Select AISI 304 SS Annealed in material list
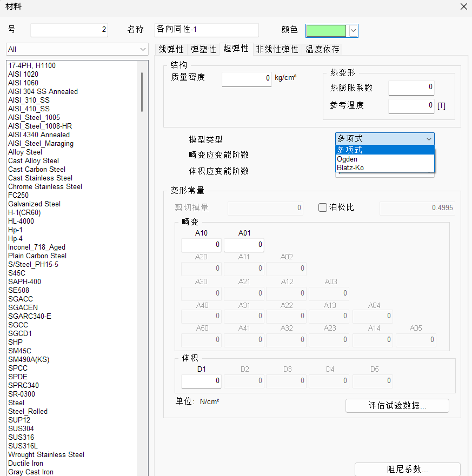The image size is (472, 476). click(43, 91)
